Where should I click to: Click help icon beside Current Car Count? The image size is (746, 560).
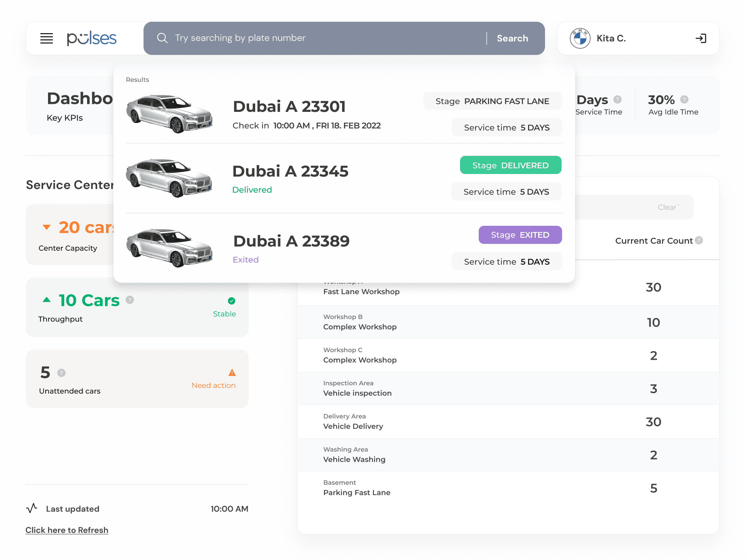[699, 240]
